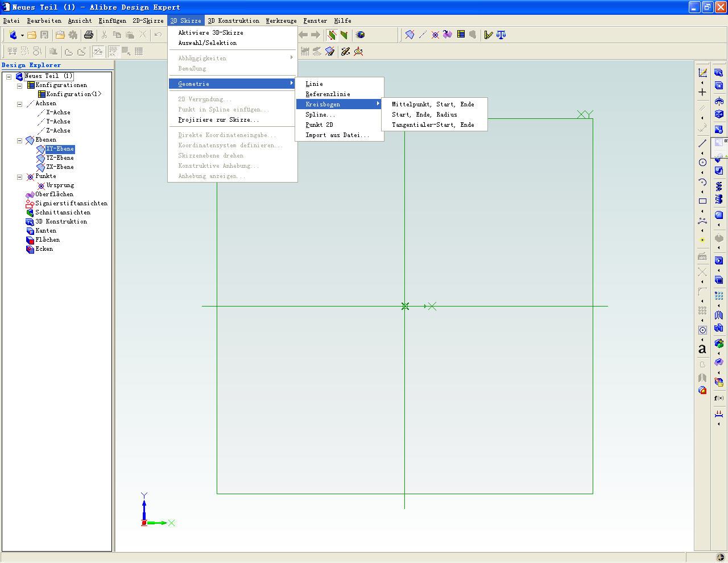This screenshot has width=728, height=563.
Task: Click the New part toolbar icon
Action: click(x=13, y=35)
